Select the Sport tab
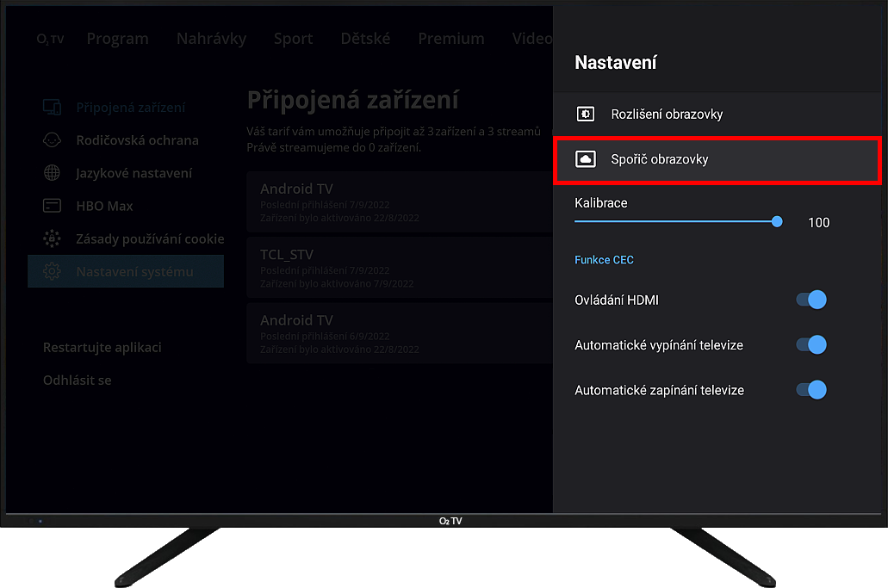 pos(293,39)
